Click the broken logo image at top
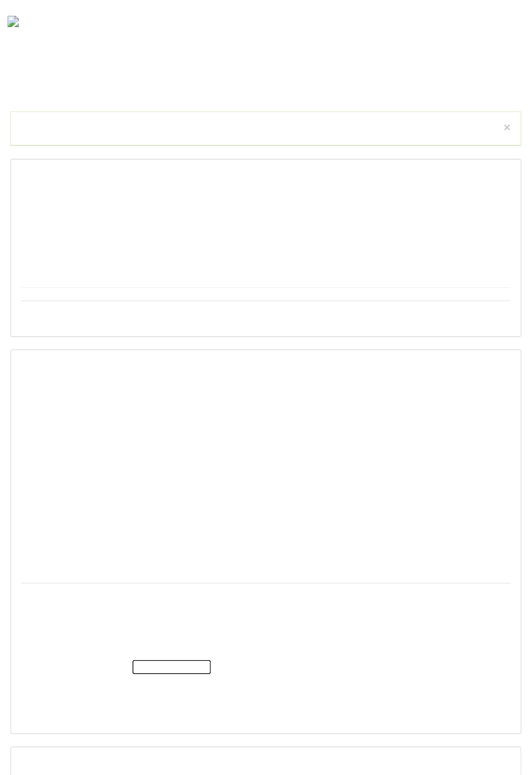The width and height of the screenshot is (532, 775). pyautogui.click(x=13, y=22)
